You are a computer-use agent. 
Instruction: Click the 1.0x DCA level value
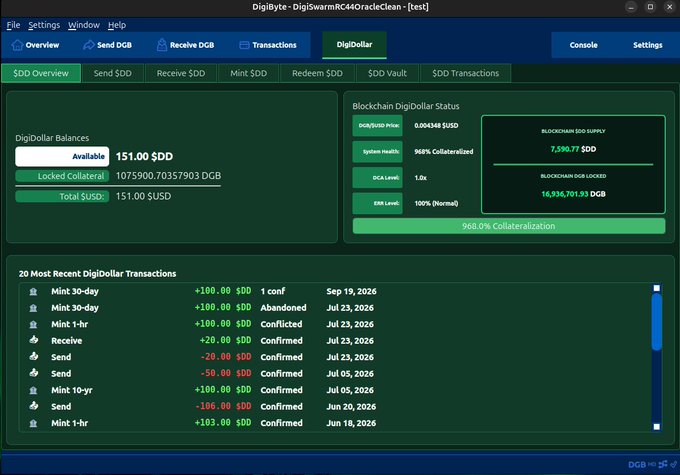421,177
